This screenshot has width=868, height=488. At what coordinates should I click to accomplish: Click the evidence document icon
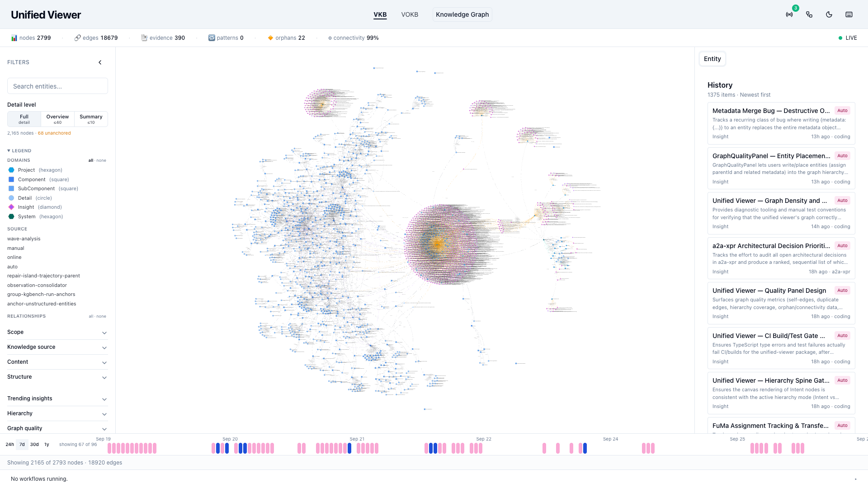[144, 38]
